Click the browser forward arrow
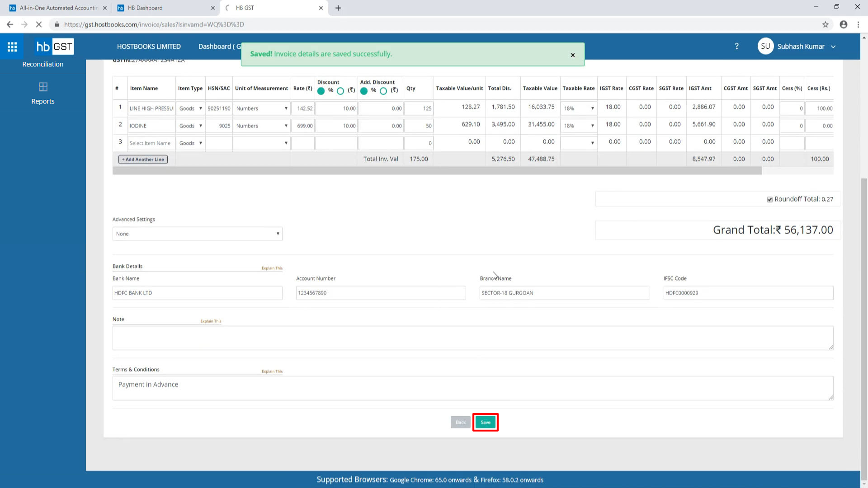The image size is (868, 488). click(x=24, y=24)
